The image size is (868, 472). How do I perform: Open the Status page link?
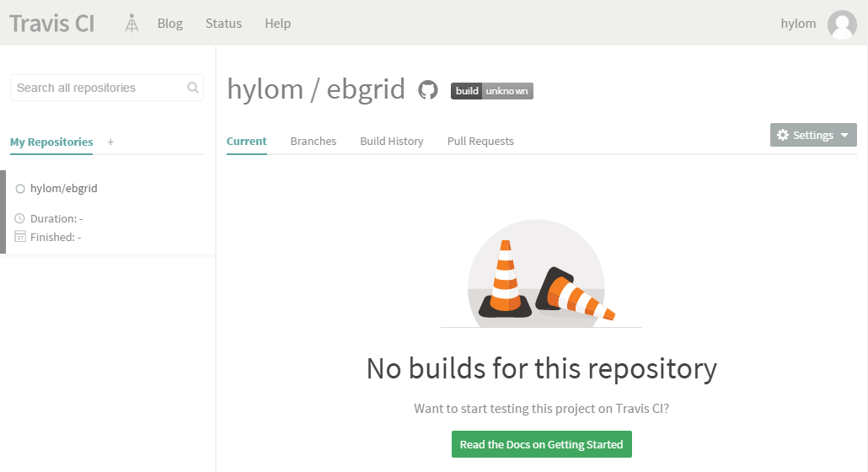point(223,24)
